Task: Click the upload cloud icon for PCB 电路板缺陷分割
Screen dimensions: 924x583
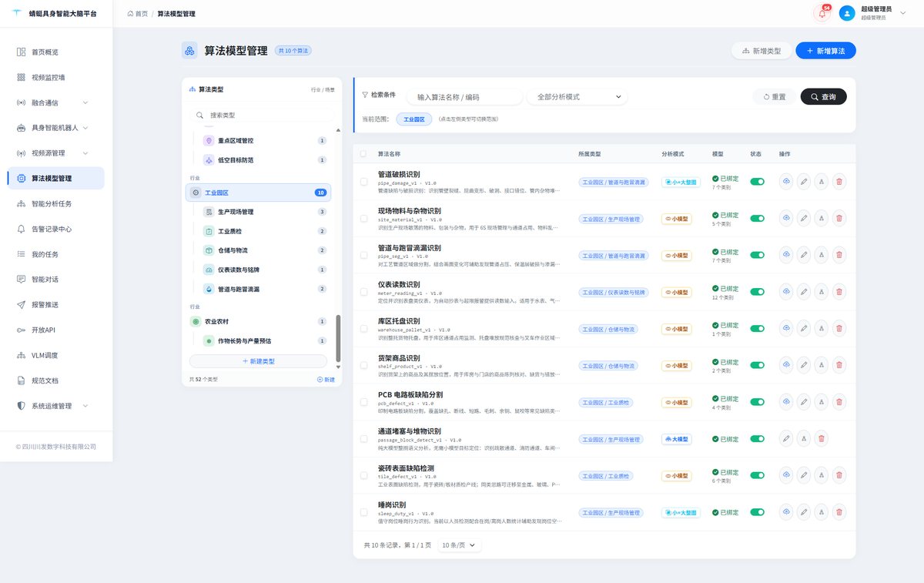Action: pos(786,402)
